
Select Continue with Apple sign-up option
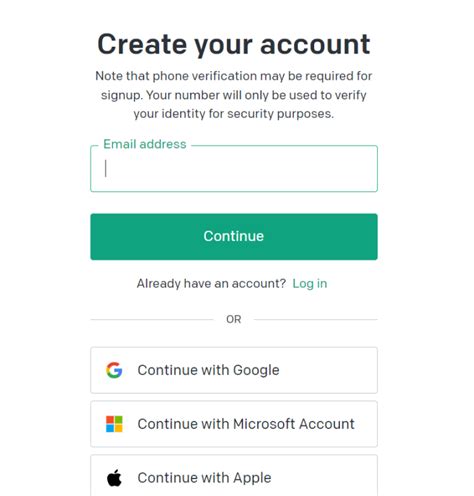pyautogui.click(x=234, y=476)
